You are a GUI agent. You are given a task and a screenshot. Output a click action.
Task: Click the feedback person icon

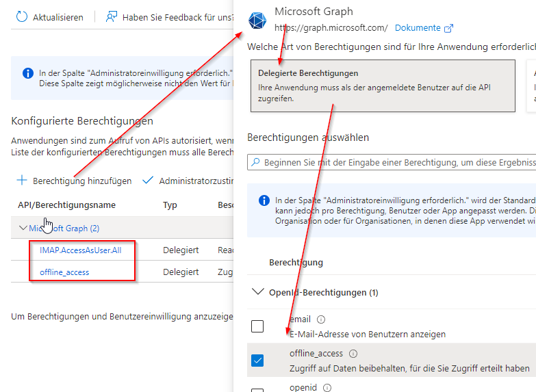pos(112,17)
